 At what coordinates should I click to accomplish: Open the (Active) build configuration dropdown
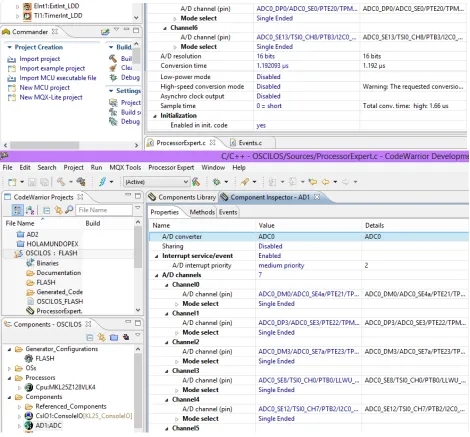[156, 182]
